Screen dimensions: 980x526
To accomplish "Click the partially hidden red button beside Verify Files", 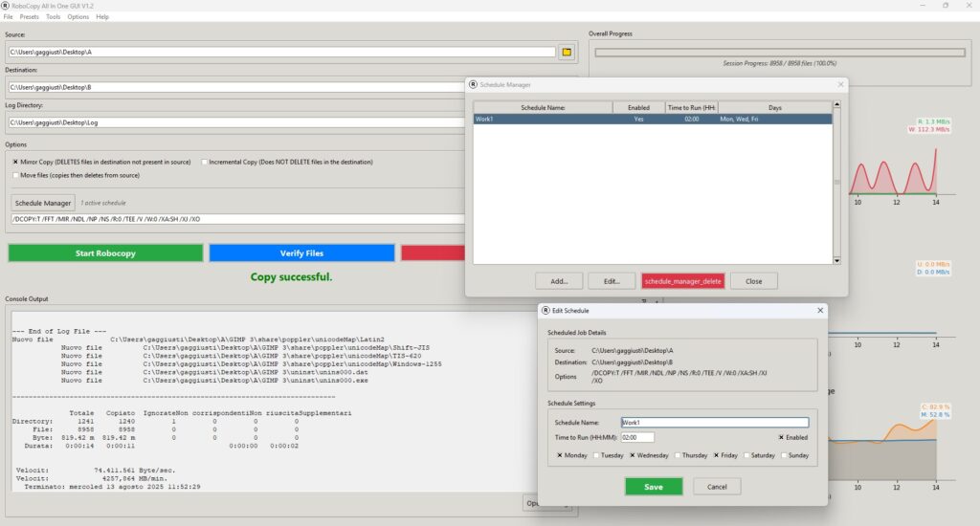I will tap(434, 253).
